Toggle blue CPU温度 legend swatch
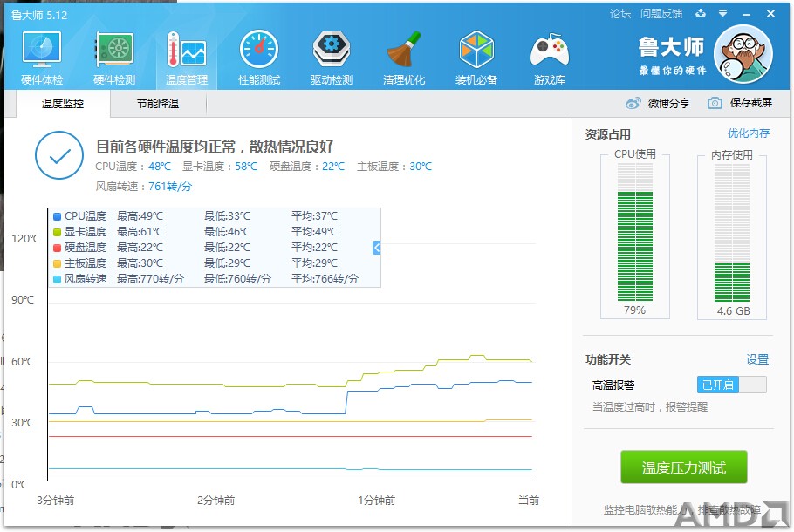 click(58, 216)
